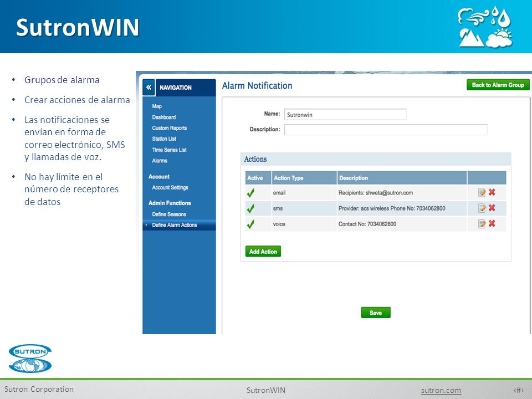Follow the sutron.com link in footer

[x=441, y=390]
